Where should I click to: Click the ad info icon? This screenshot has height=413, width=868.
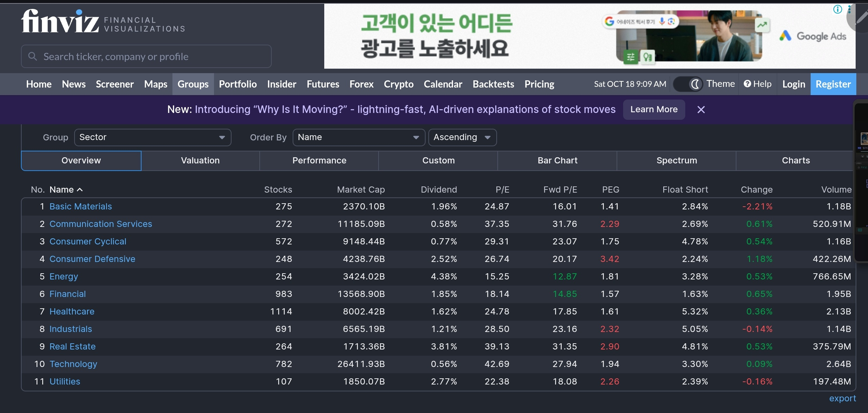pos(837,9)
